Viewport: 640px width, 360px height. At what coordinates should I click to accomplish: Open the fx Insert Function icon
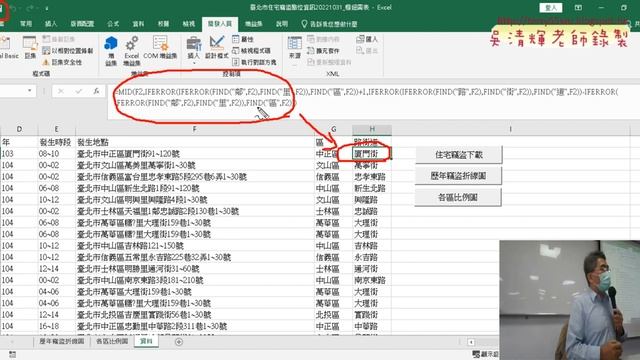(x=96, y=91)
